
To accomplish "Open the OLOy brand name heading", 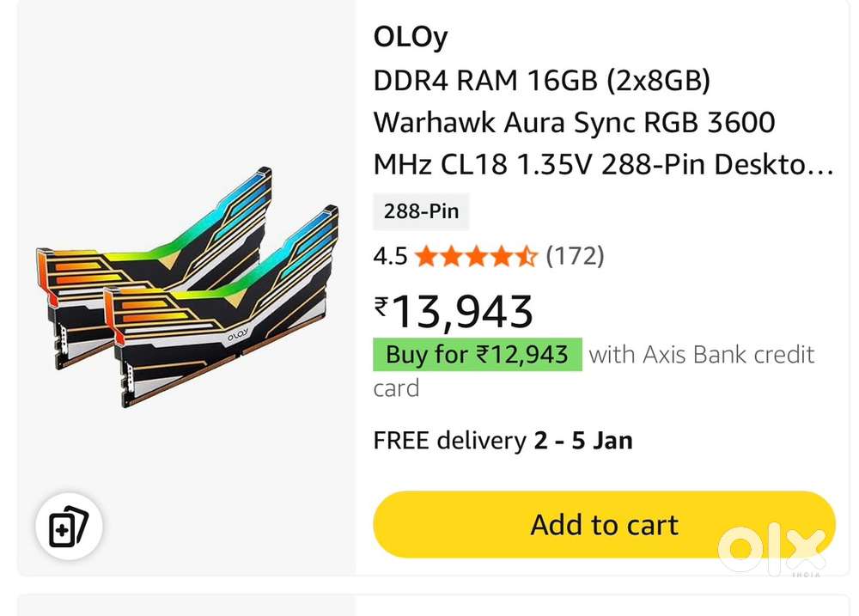I will tap(410, 36).
